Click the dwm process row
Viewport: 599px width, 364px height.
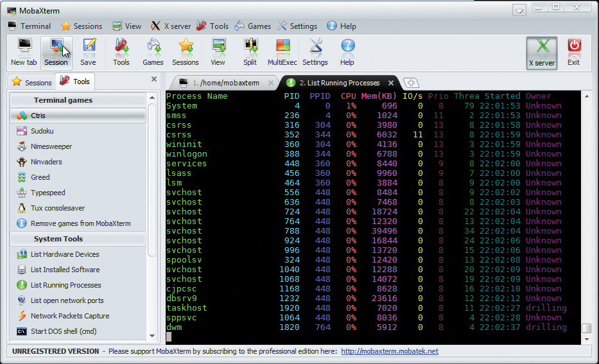pos(367,327)
